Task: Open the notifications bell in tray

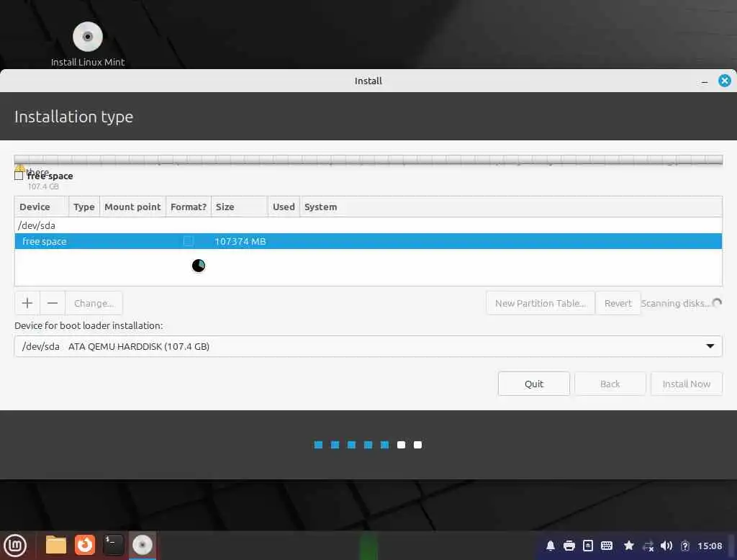Action: click(x=551, y=546)
